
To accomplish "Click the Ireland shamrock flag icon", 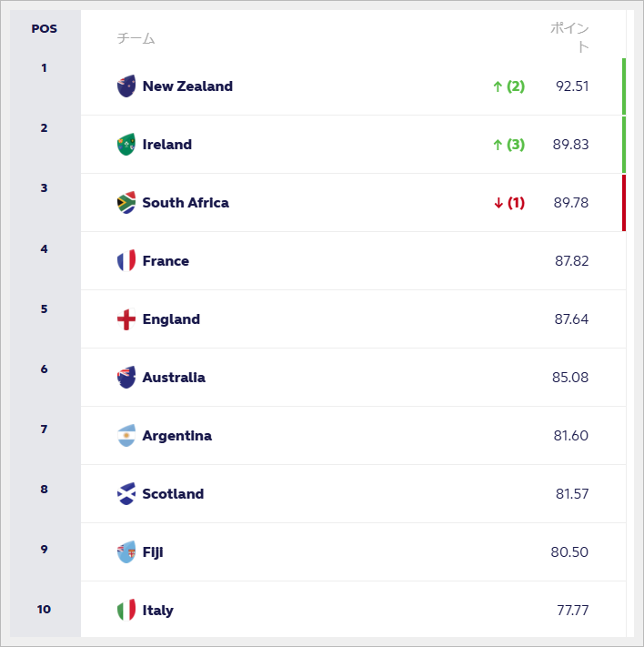I will (126, 145).
